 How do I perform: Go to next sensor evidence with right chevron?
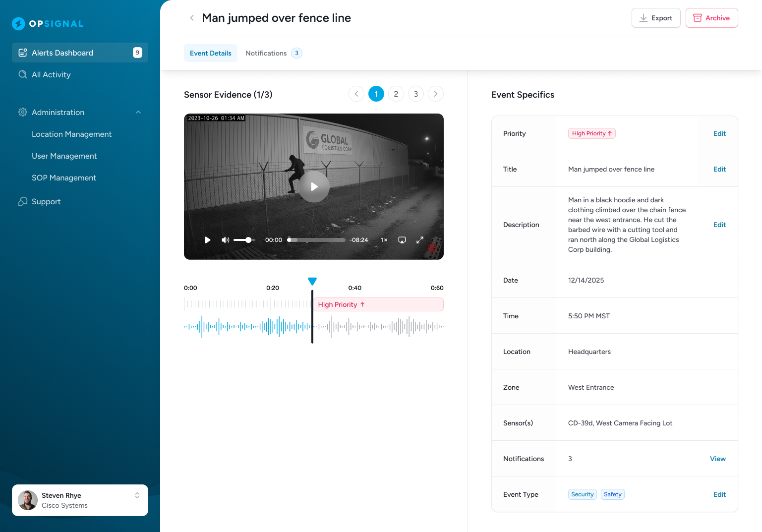435,94
